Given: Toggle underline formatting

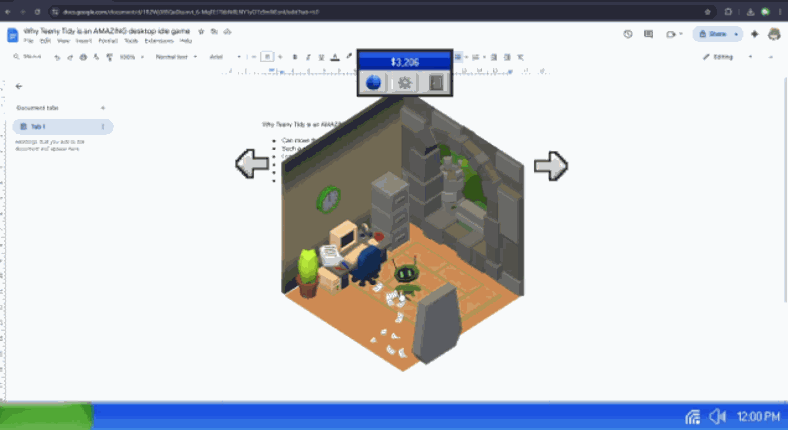Looking at the screenshot, I should pyautogui.click(x=322, y=57).
